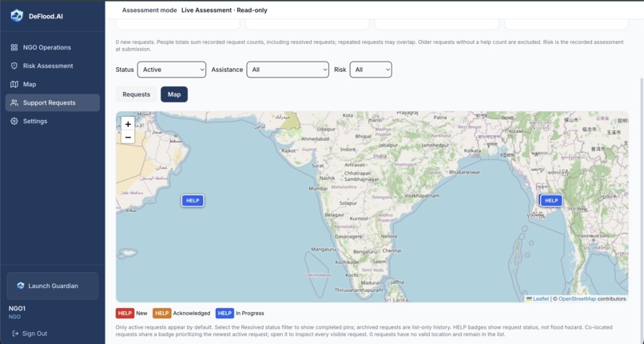Open the HELP marker in the Arabian Sea
644x344 pixels.
point(193,201)
